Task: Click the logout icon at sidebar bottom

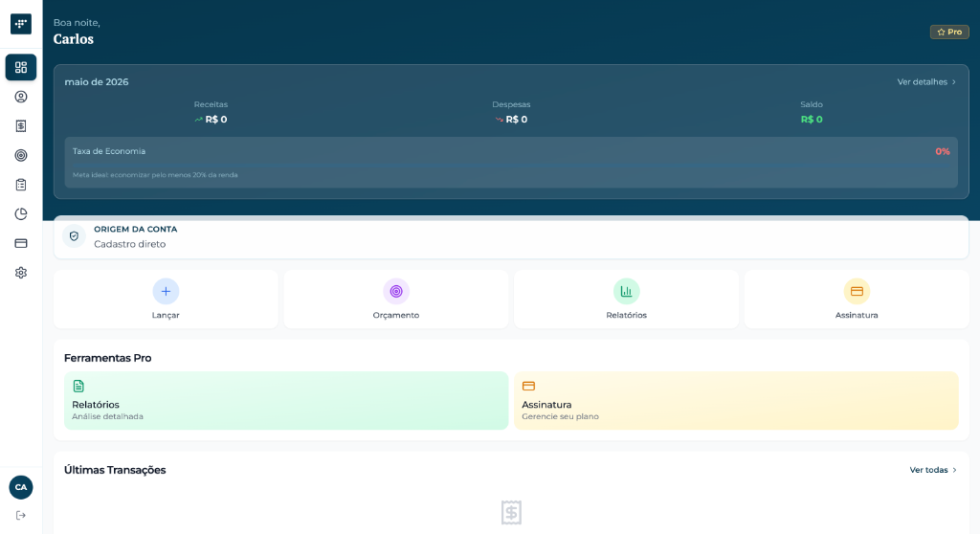Action: point(21,515)
